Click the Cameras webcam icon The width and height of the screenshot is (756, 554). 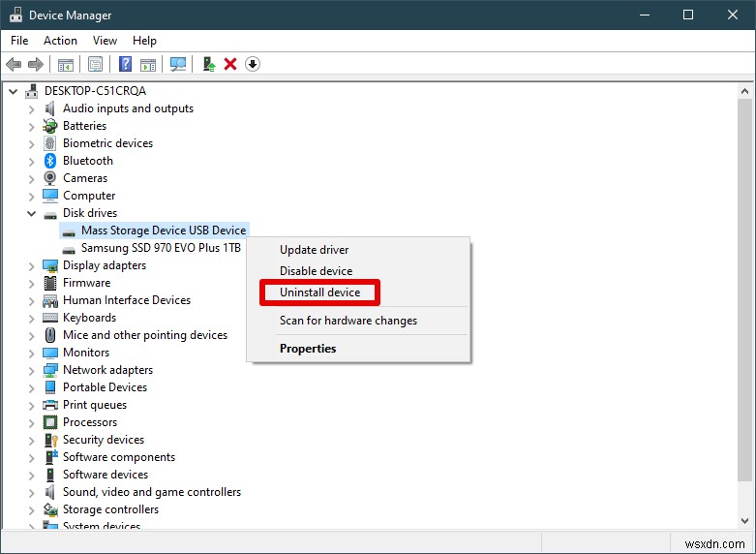point(49,178)
